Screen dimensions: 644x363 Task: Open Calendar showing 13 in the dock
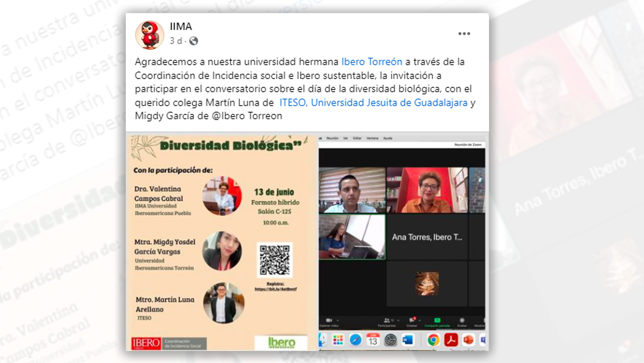click(x=373, y=341)
